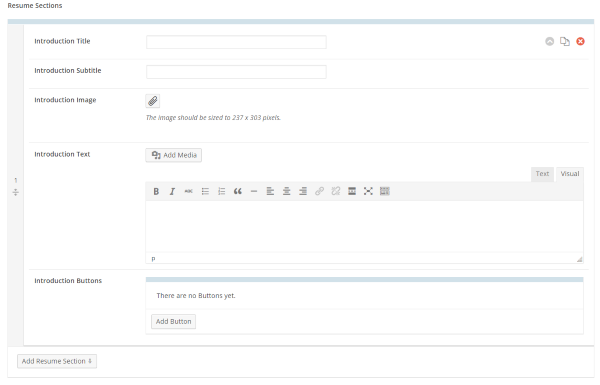This screenshot has width=600, height=385.
Task: Center align the text
Action: click(286, 191)
